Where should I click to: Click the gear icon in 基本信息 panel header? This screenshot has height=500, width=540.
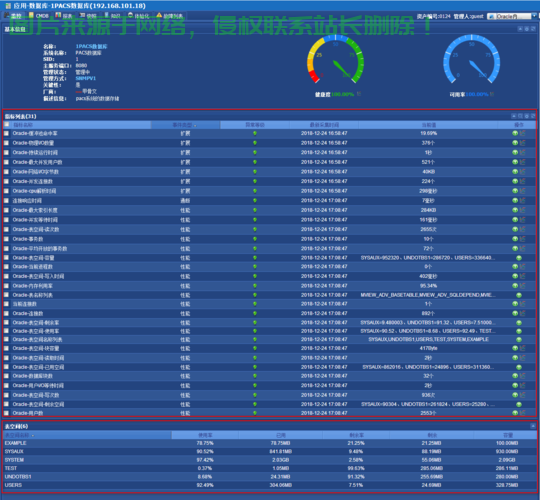(527, 29)
